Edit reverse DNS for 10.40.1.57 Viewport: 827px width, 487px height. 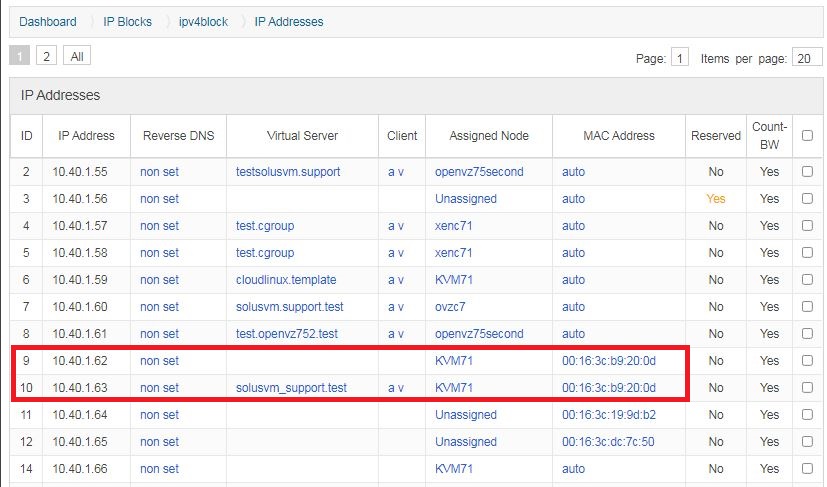coord(159,226)
